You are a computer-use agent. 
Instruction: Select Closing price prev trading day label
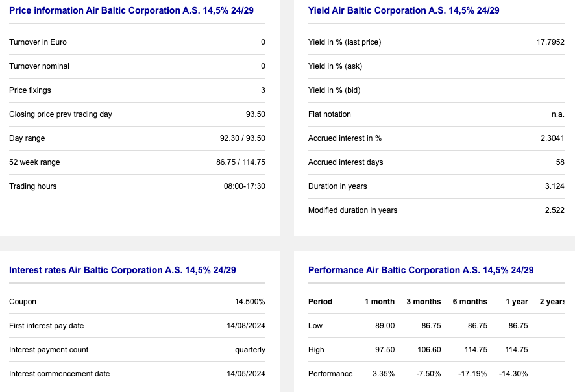pyautogui.click(x=60, y=114)
